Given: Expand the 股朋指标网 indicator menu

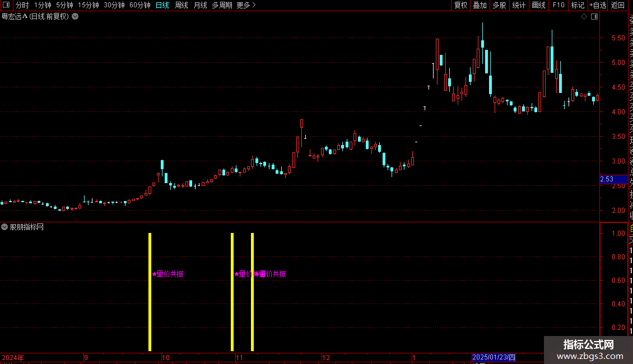Looking at the screenshot, I should (x=4, y=227).
